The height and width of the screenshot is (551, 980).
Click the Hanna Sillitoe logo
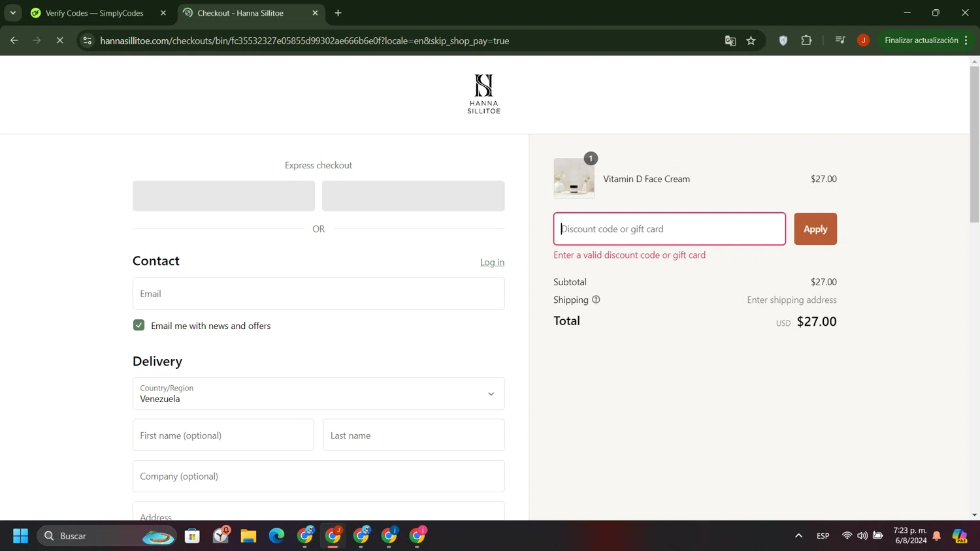(483, 94)
